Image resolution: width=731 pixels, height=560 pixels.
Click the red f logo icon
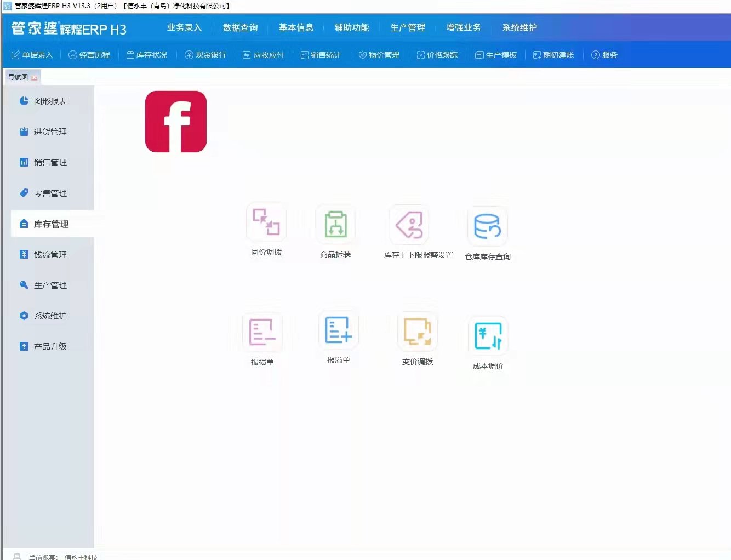(176, 122)
